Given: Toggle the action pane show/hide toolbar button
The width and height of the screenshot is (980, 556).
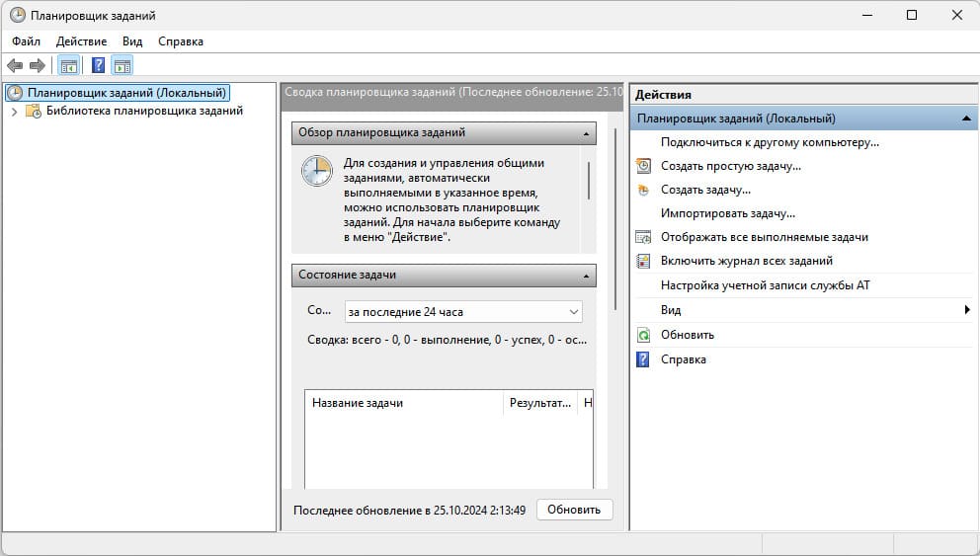Looking at the screenshot, I should coord(122,66).
